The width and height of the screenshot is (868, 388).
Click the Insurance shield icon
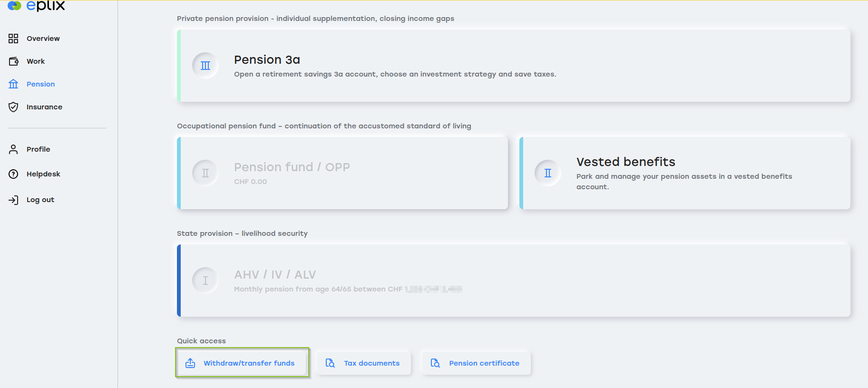click(13, 107)
